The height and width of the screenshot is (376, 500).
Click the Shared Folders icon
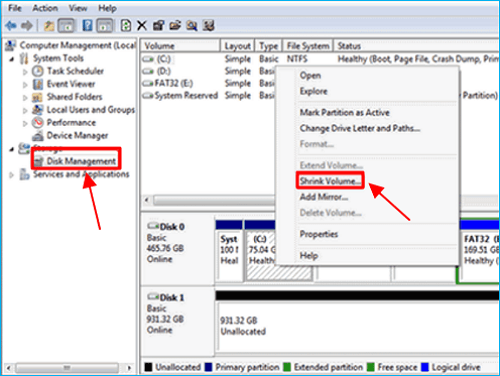[37, 97]
